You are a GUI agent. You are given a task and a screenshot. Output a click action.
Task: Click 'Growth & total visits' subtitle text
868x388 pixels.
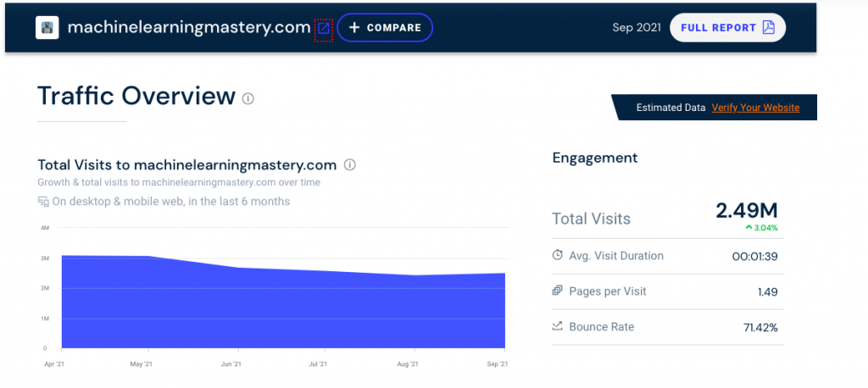coord(179,182)
